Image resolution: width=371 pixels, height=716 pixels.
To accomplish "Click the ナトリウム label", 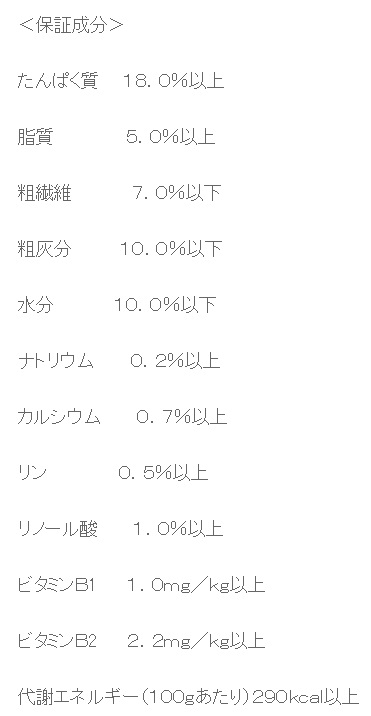I will point(55,361).
